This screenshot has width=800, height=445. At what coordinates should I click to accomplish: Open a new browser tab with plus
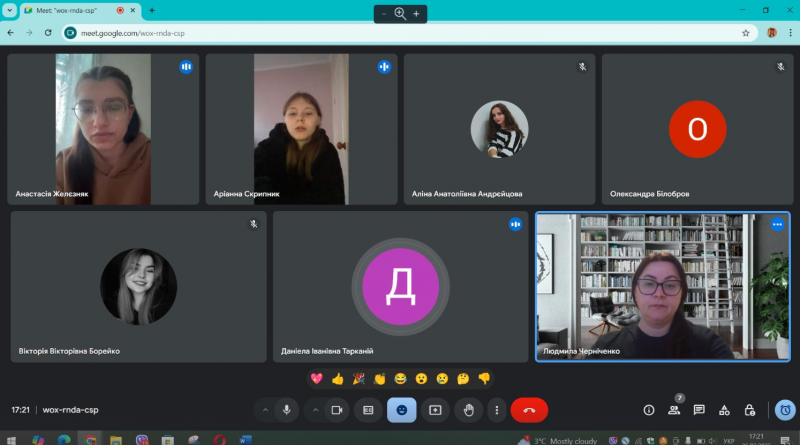tap(152, 10)
